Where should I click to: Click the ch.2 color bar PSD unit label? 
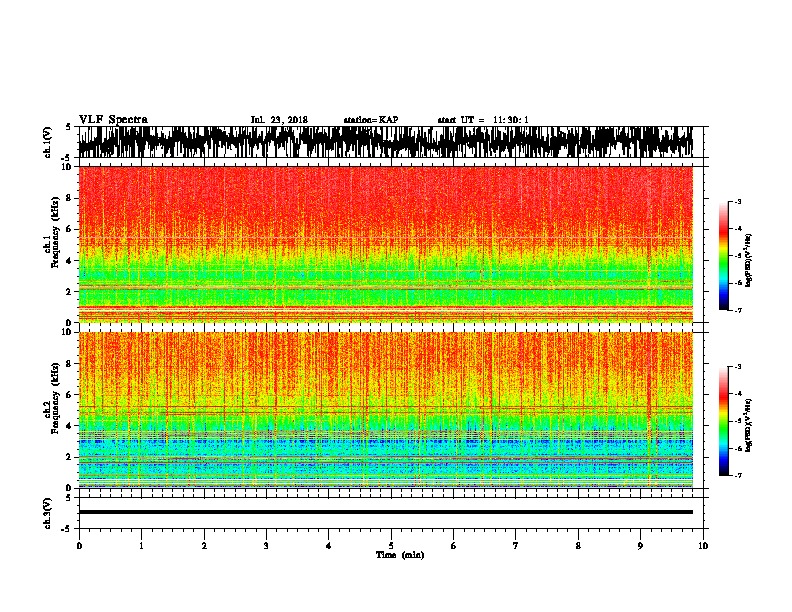749,425
